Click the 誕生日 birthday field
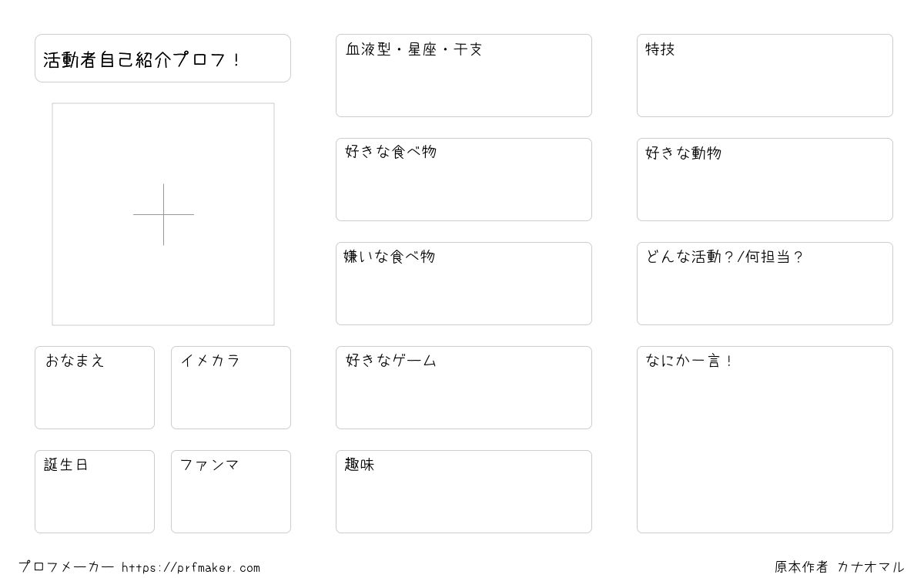The image size is (924, 578). click(95, 492)
